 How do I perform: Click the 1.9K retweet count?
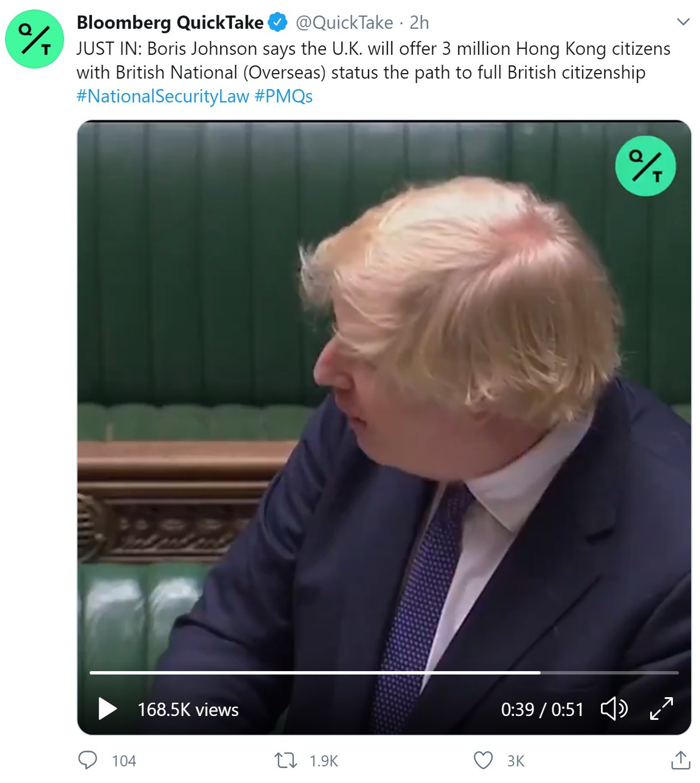[x=324, y=761]
